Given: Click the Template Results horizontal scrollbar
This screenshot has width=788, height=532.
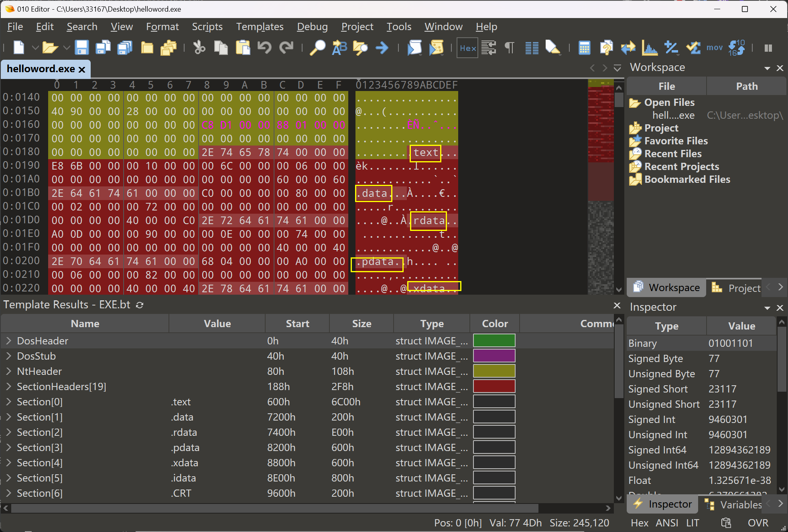Looking at the screenshot, I should 274,508.
